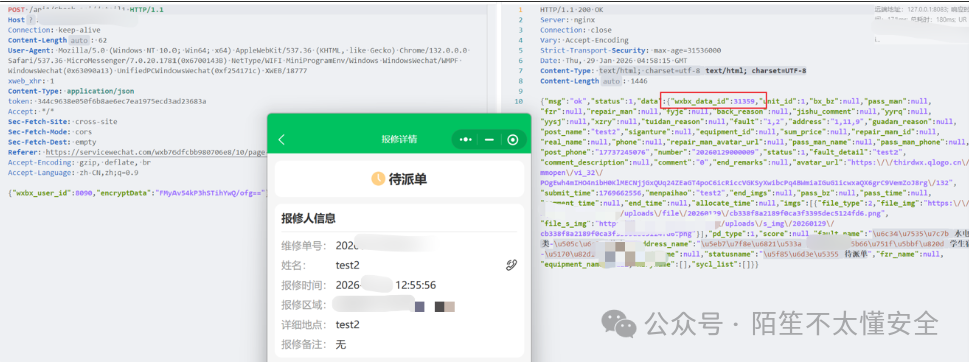The height and width of the screenshot is (362, 969).
Task: Click the 报修区域 label
Action: (x=303, y=305)
